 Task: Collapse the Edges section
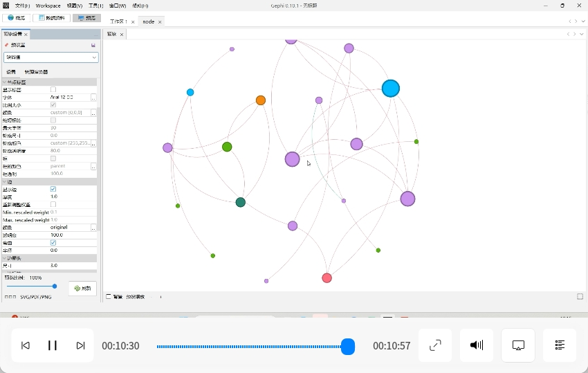pos(5,181)
